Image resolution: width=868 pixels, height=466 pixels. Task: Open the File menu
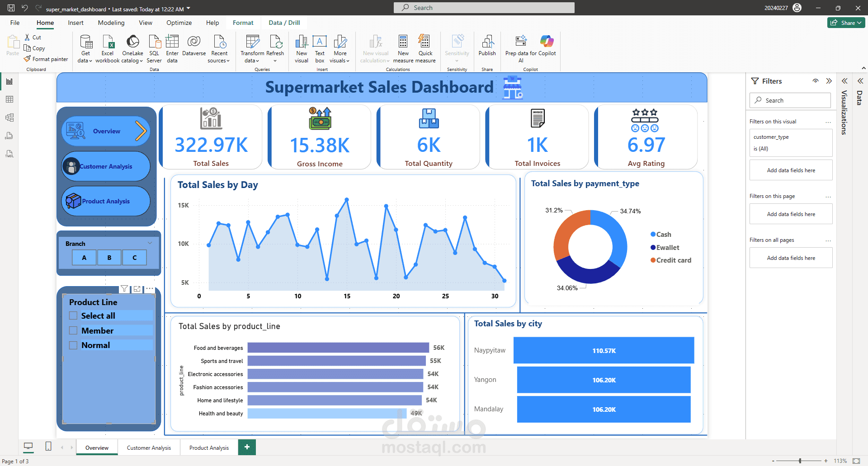pos(15,23)
